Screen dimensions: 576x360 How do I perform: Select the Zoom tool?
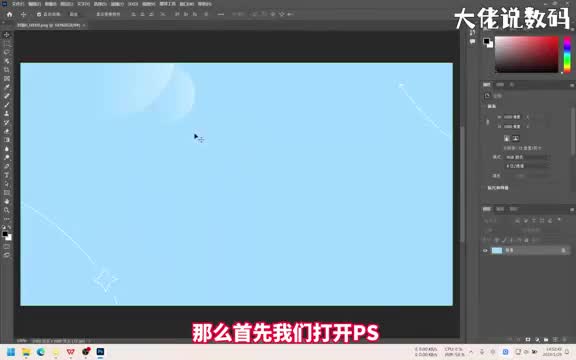pos(7,210)
